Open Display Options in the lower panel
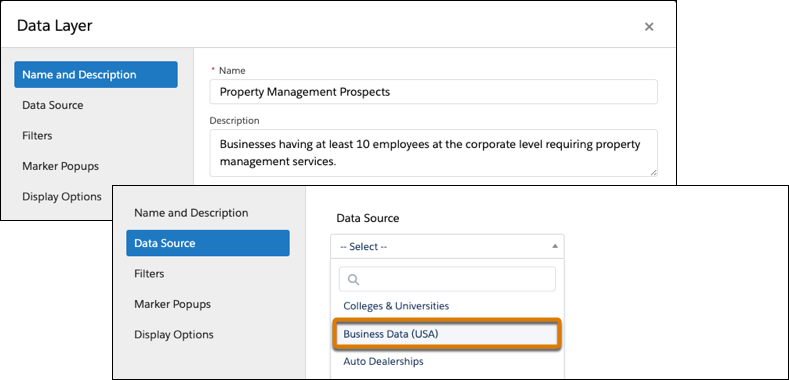789x380 pixels. pos(174,335)
